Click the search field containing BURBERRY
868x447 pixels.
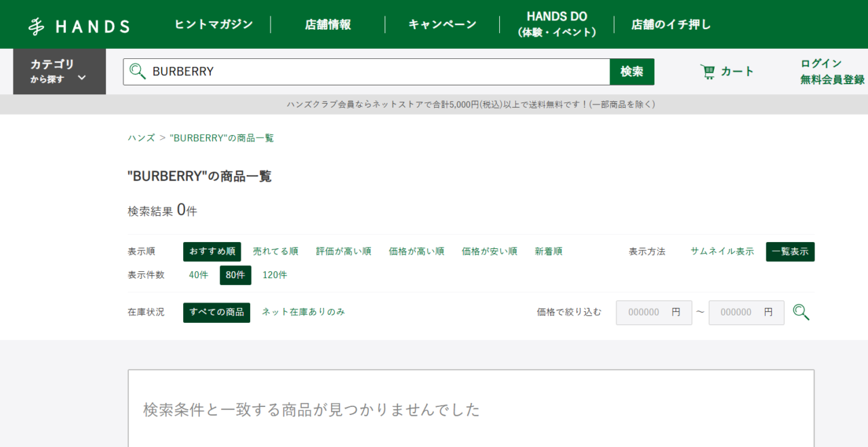click(367, 72)
